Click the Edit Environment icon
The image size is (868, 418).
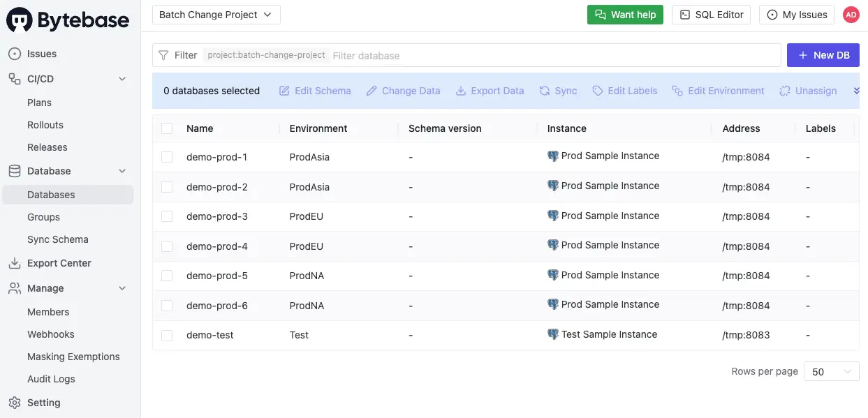tap(677, 91)
